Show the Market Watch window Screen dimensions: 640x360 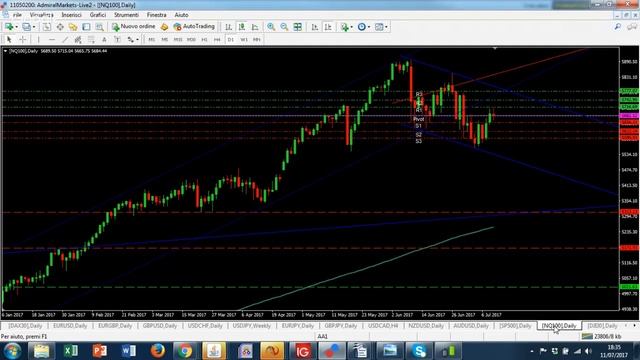[47, 27]
